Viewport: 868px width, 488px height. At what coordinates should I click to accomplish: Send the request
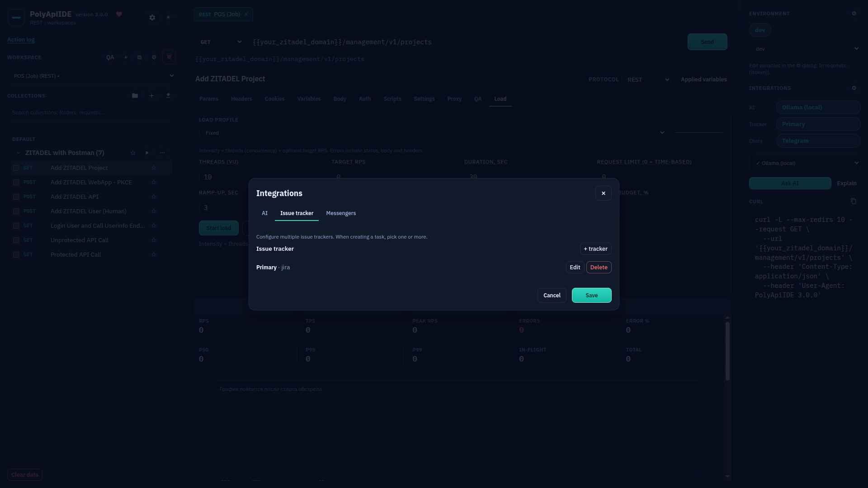(708, 42)
